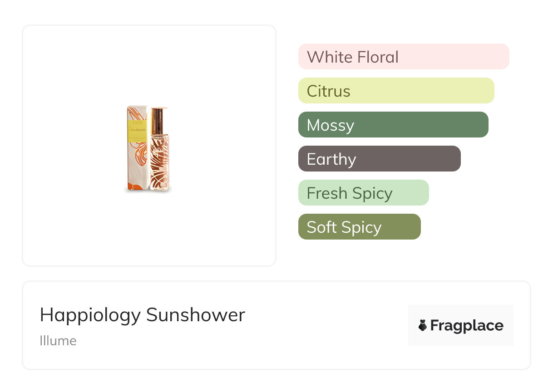
Task: Pick the Fresh Spicy accord bar
Action: click(363, 193)
